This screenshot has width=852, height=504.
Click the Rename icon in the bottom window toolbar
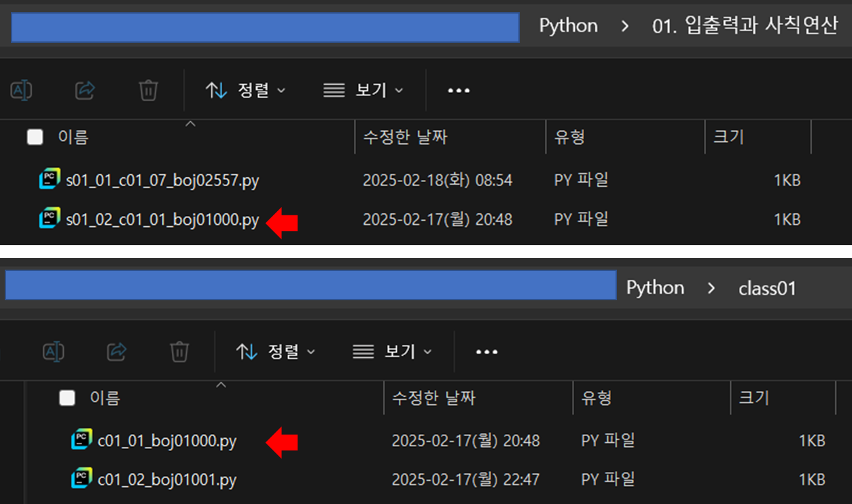click(x=54, y=351)
